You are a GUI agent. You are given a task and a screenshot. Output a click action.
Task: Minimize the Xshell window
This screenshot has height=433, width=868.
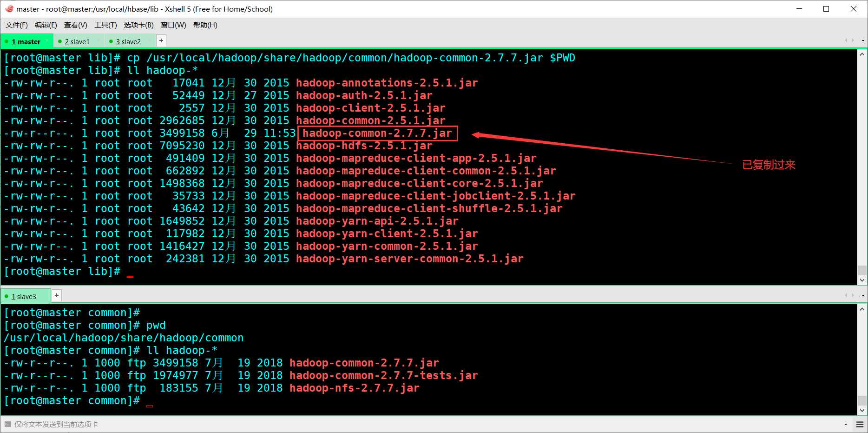point(799,9)
